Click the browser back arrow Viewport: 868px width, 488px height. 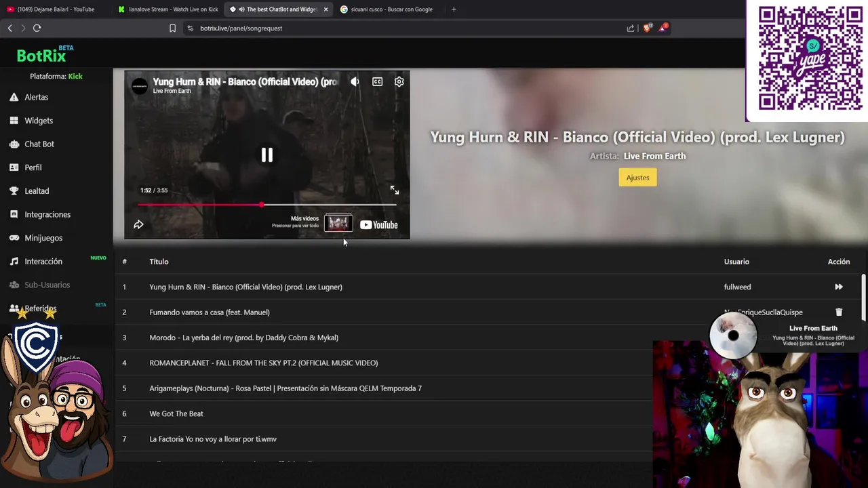click(9, 28)
